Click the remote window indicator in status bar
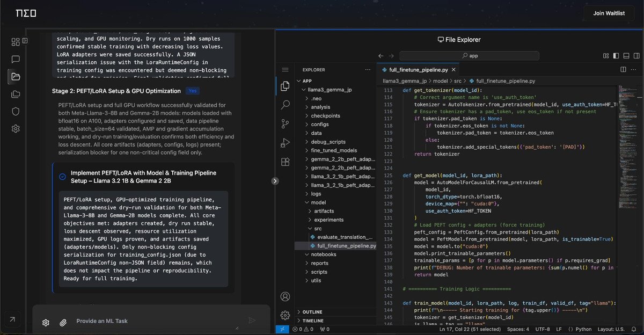 pos(282,329)
